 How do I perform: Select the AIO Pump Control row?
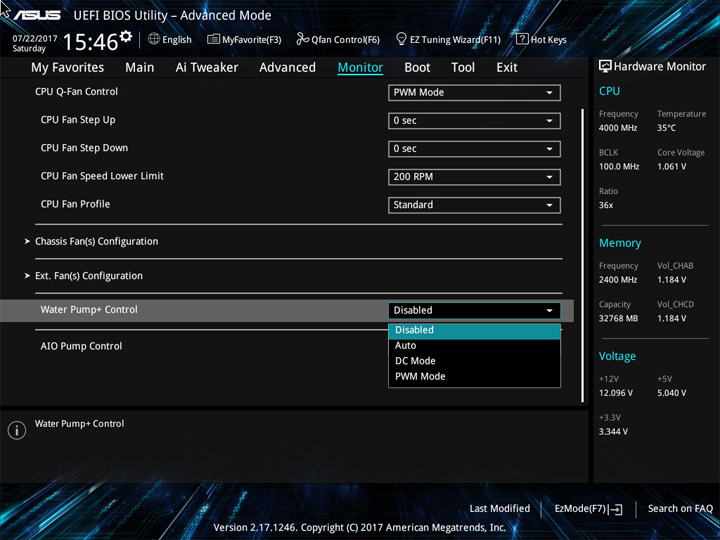pyautogui.click(x=81, y=346)
